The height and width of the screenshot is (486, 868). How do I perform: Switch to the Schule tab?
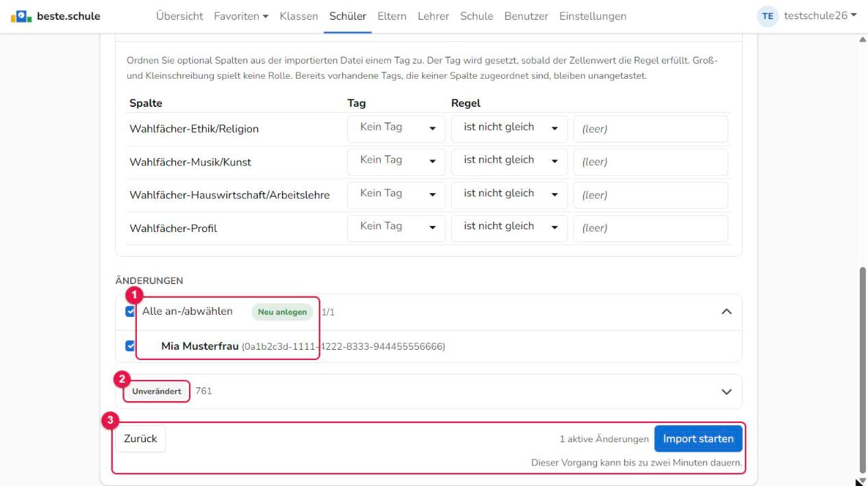pos(476,16)
